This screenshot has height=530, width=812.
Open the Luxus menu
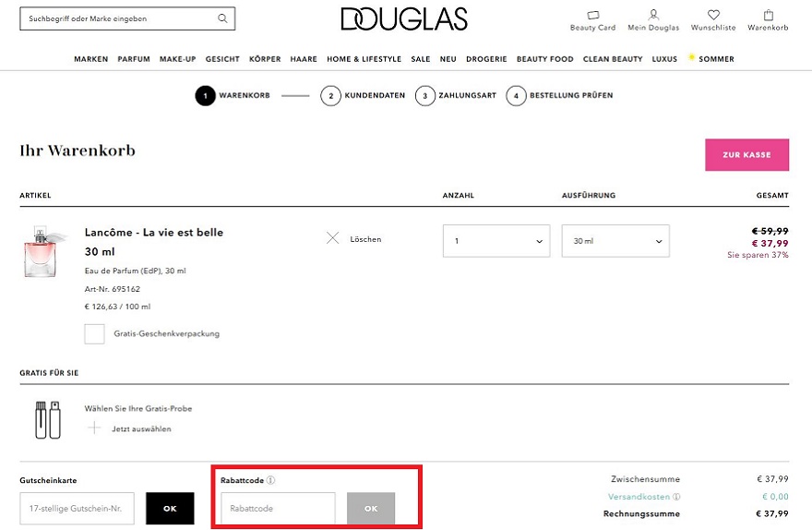click(x=664, y=59)
